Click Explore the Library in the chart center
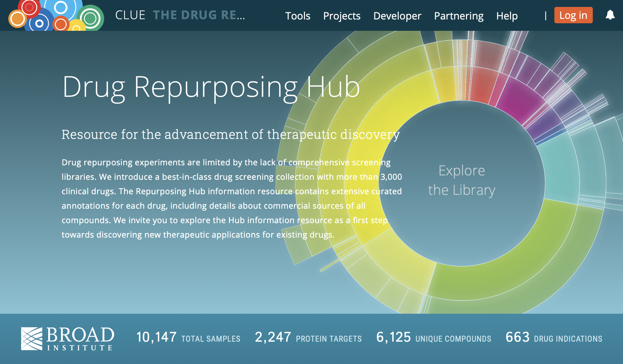Viewport: 623px width, 364px height. pyautogui.click(x=462, y=180)
